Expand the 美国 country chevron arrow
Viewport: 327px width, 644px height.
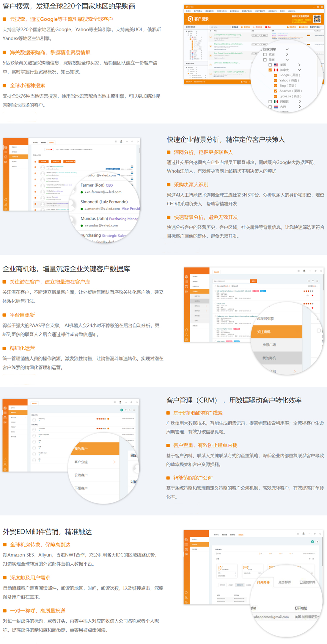coord(299,65)
